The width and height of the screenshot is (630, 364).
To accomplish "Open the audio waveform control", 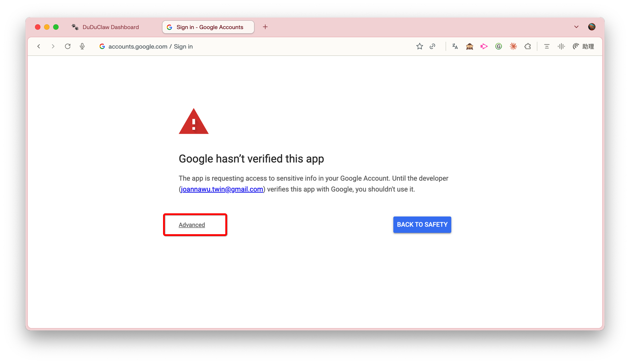I will pyautogui.click(x=561, y=47).
